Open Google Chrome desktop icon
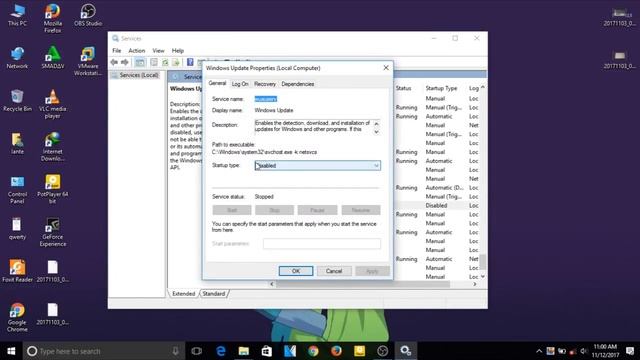 point(17,317)
